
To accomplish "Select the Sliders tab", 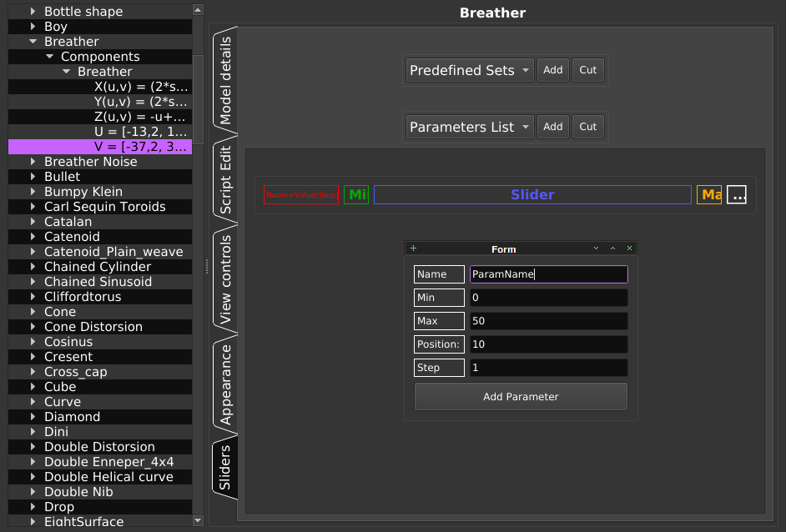I will pyautogui.click(x=225, y=468).
